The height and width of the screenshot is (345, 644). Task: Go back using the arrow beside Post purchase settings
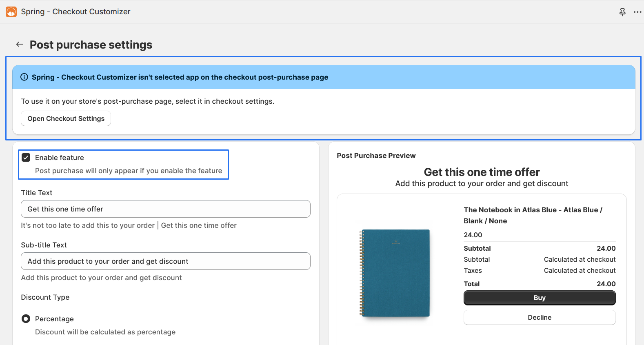point(20,45)
